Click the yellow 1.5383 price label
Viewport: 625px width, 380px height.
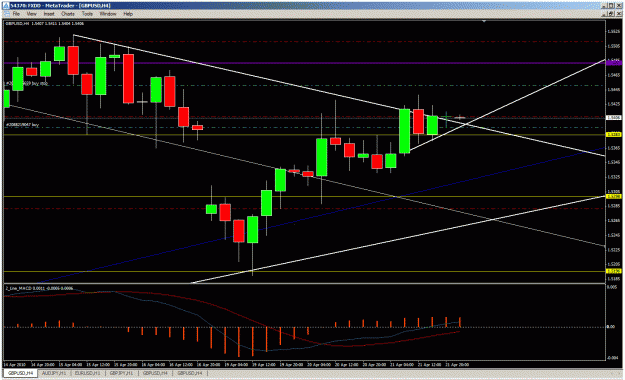click(x=614, y=135)
